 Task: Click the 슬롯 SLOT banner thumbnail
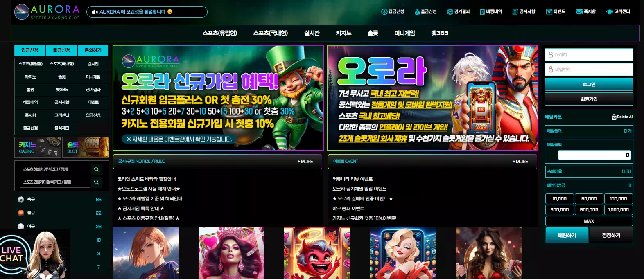(86, 147)
